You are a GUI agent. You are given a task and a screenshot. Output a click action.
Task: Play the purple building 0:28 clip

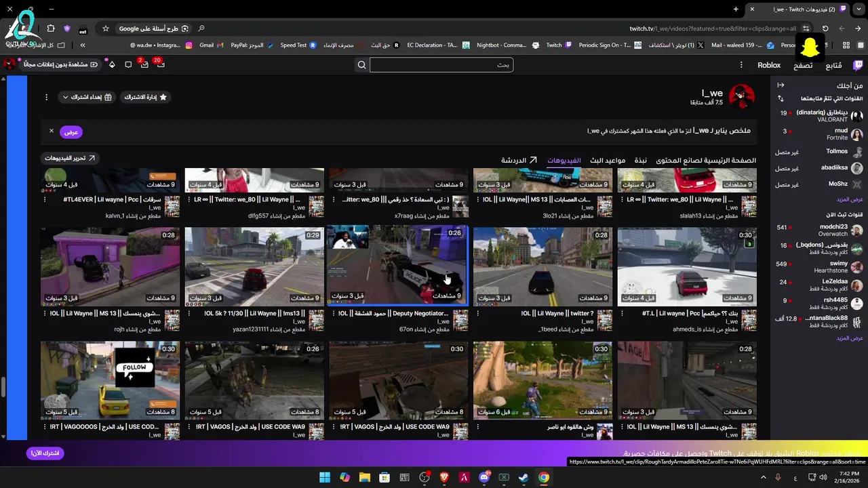coord(110,266)
